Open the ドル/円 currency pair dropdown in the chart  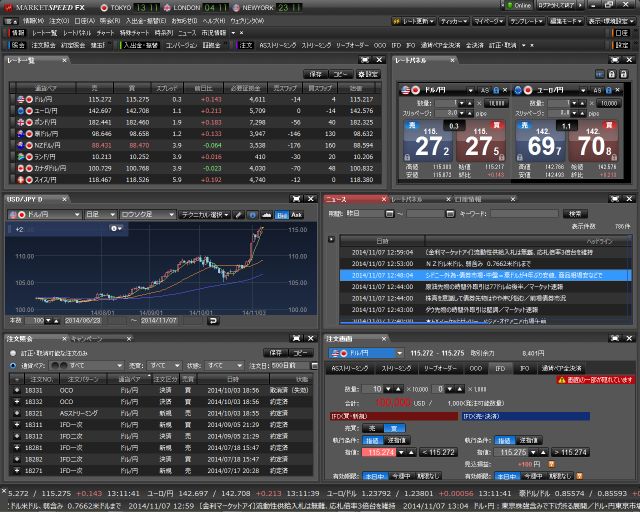(x=44, y=215)
